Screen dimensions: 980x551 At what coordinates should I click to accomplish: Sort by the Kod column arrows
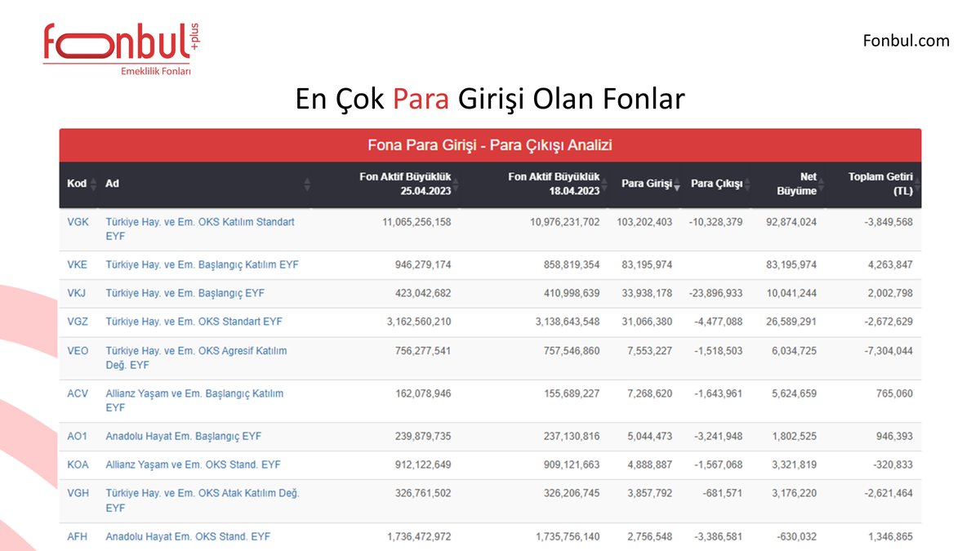click(93, 184)
